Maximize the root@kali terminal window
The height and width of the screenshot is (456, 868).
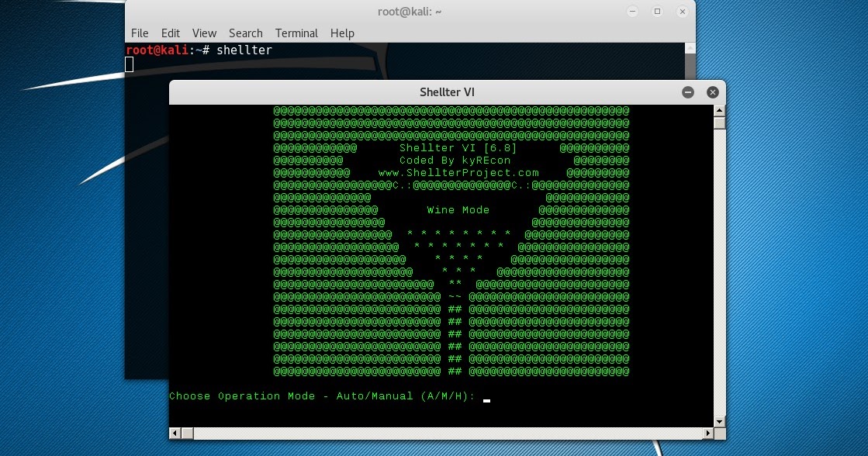coord(658,12)
